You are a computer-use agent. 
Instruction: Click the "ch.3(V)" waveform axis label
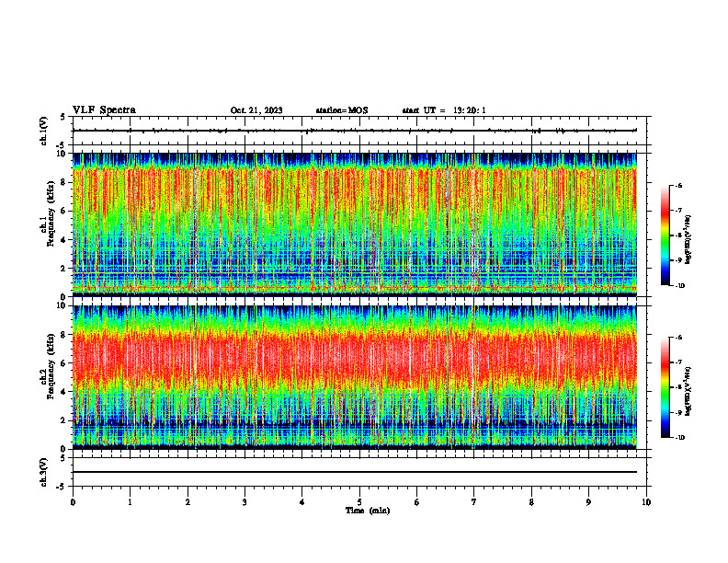click(44, 472)
